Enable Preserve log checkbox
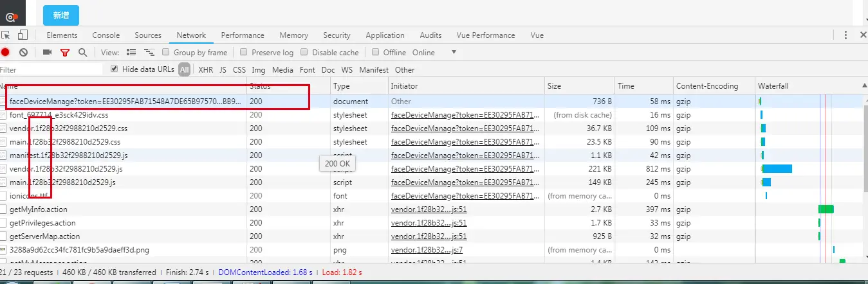The image size is (868, 284). point(244,52)
